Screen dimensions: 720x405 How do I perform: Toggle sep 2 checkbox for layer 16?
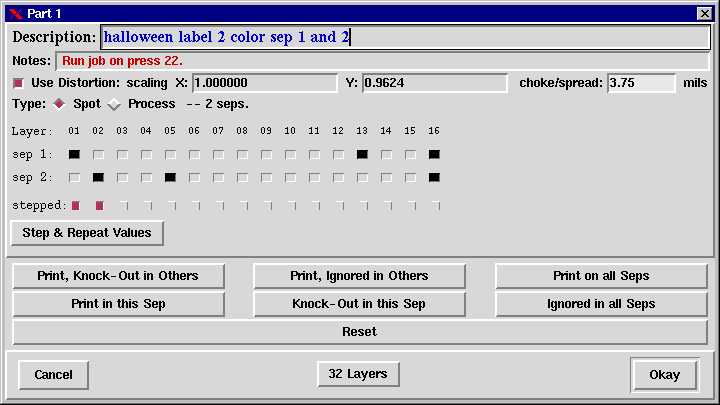point(434,177)
